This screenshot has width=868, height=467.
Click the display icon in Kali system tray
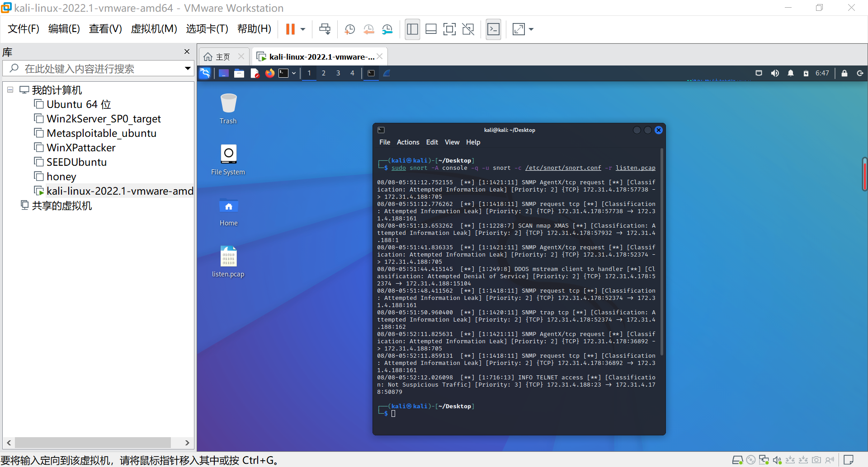[759, 73]
